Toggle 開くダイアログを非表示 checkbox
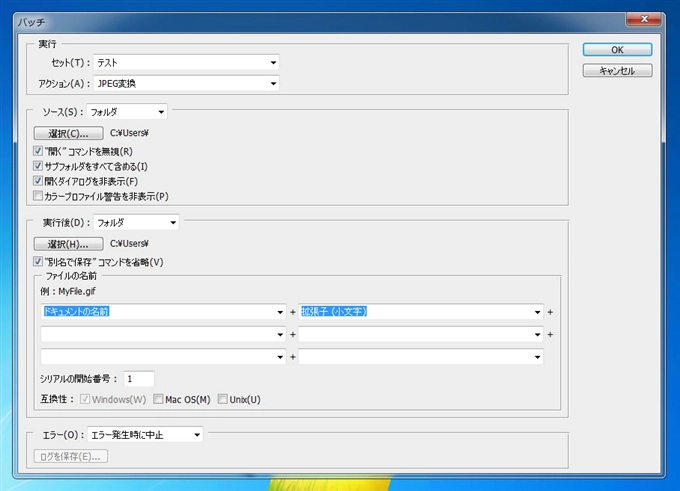680x491 pixels. 38,181
